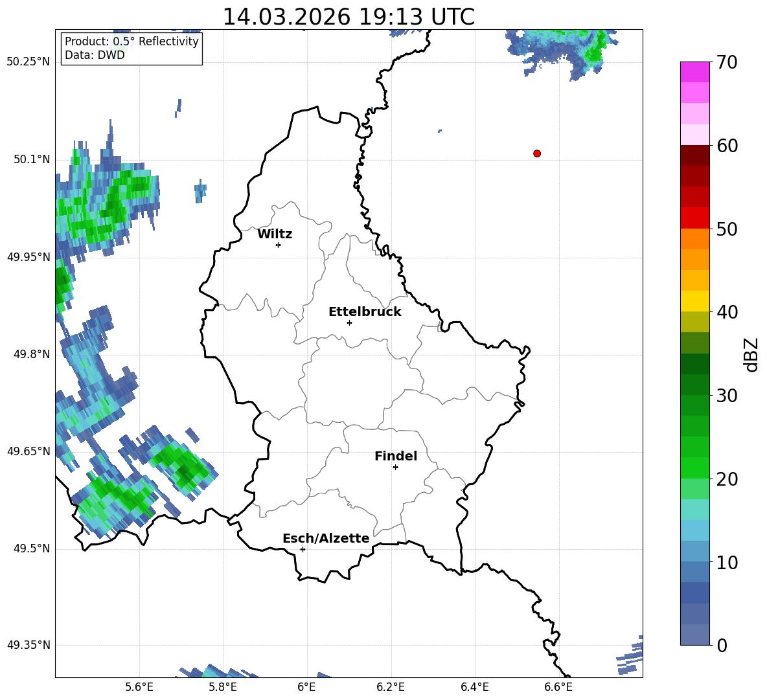Click the Wiltz station cross marker
The height and width of the screenshot is (700, 767).
[x=279, y=245]
